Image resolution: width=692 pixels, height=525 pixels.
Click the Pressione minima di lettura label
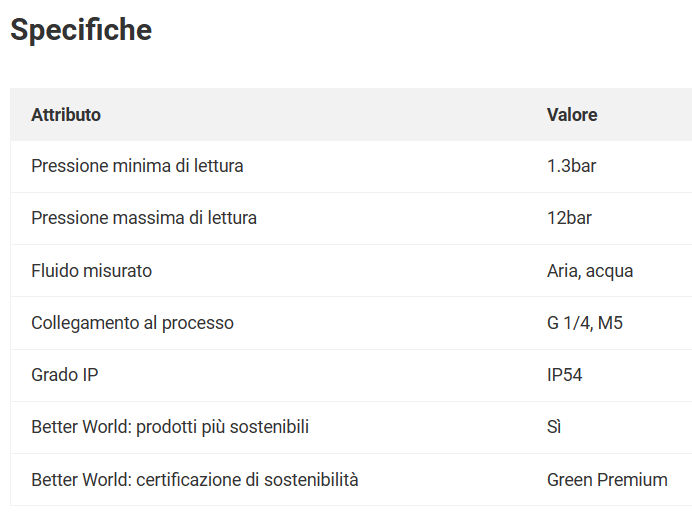point(137,166)
